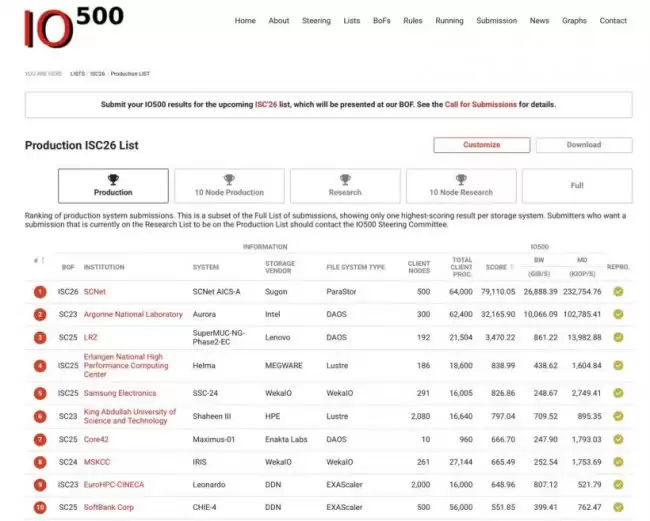Click the rank 10 badge for SoftBank Corp
Screen dimensions: 650x521
40,507
